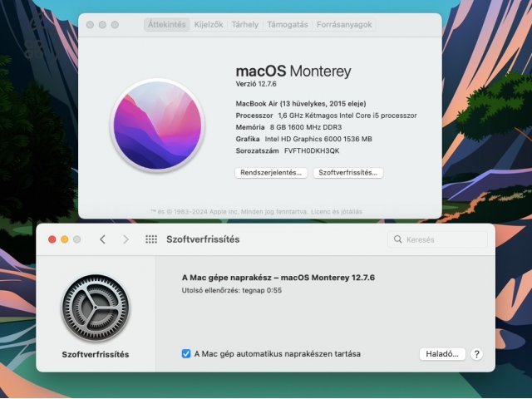
Task: Click the 8 GB 1600 MHz DDR3 memory value
Action: 306,127
